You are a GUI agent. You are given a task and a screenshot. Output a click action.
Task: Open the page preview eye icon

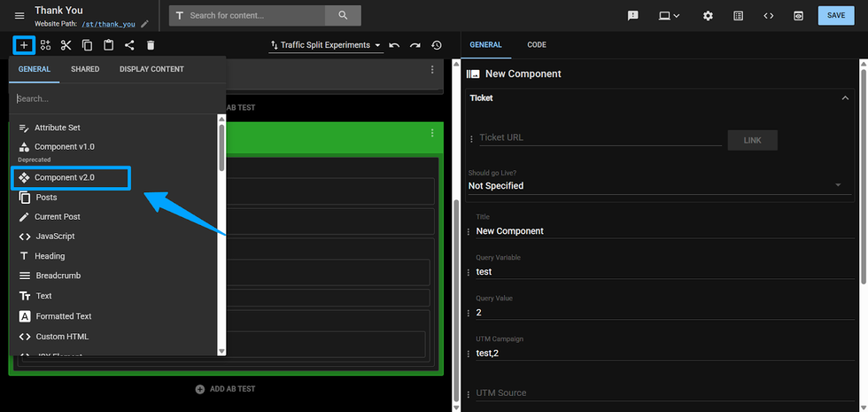click(798, 16)
